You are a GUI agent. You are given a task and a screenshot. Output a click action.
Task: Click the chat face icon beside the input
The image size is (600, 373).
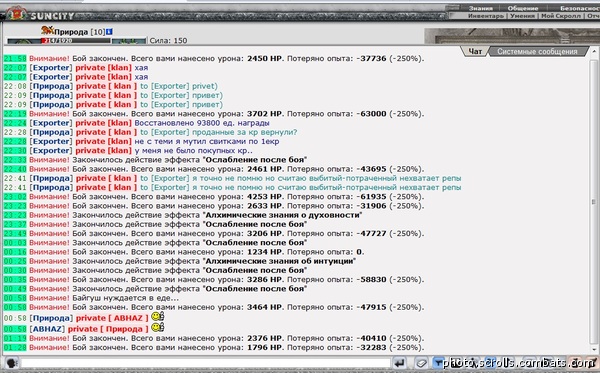click(x=11, y=363)
